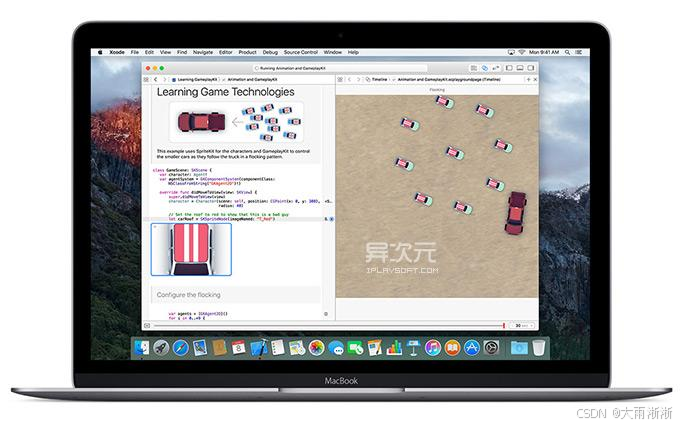Open the Debug menu
This screenshot has width=680, height=427.
(x=270, y=52)
